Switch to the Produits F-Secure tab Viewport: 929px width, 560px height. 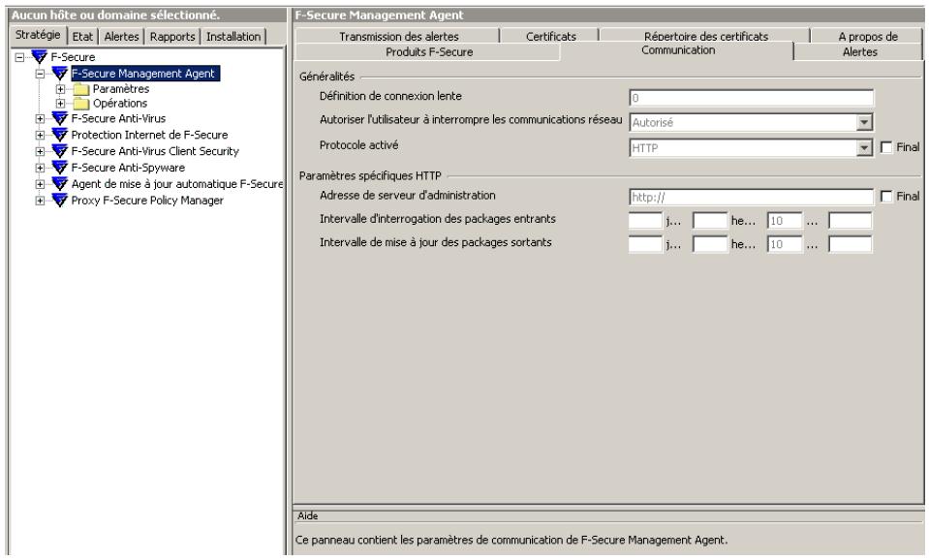pyautogui.click(x=429, y=52)
